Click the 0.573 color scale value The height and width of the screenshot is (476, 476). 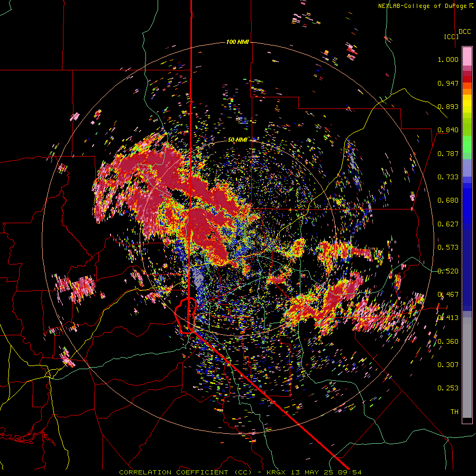[x=448, y=248]
